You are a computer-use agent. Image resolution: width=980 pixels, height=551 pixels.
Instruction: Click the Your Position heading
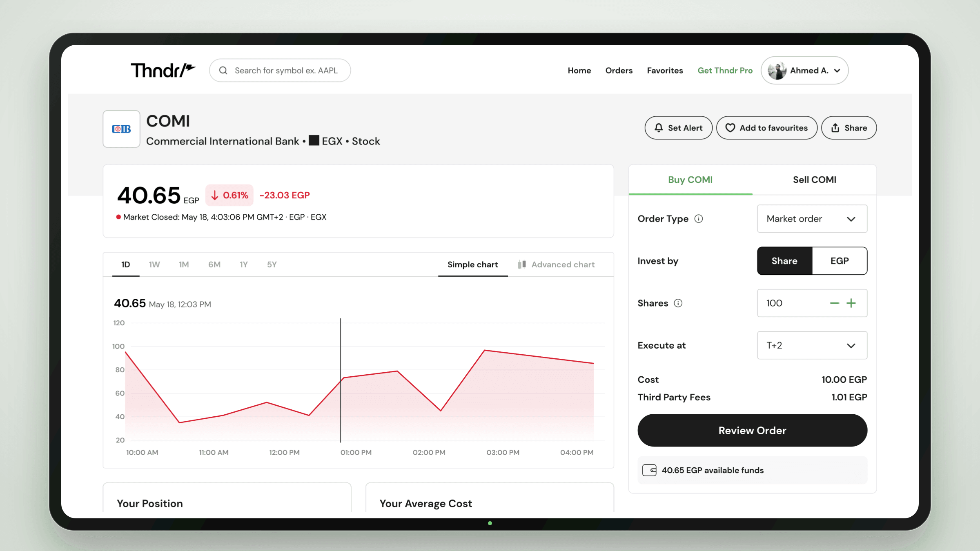pos(150,504)
